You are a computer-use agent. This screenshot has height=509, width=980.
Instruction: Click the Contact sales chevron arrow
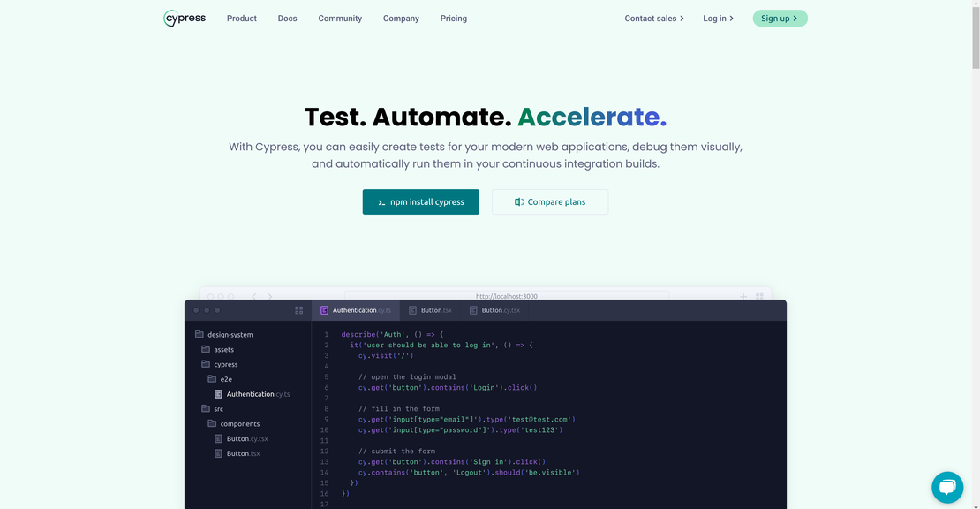pyautogui.click(x=682, y=19)
